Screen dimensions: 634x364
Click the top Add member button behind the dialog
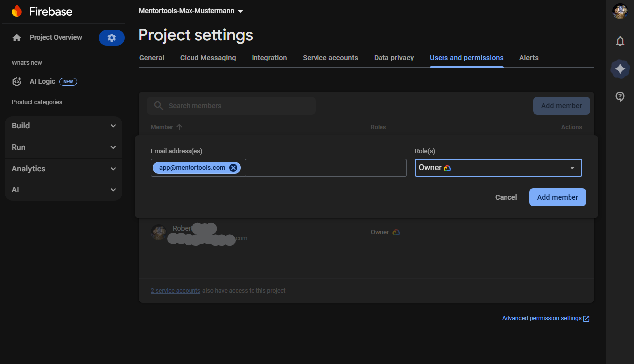(x=562, y=106)
